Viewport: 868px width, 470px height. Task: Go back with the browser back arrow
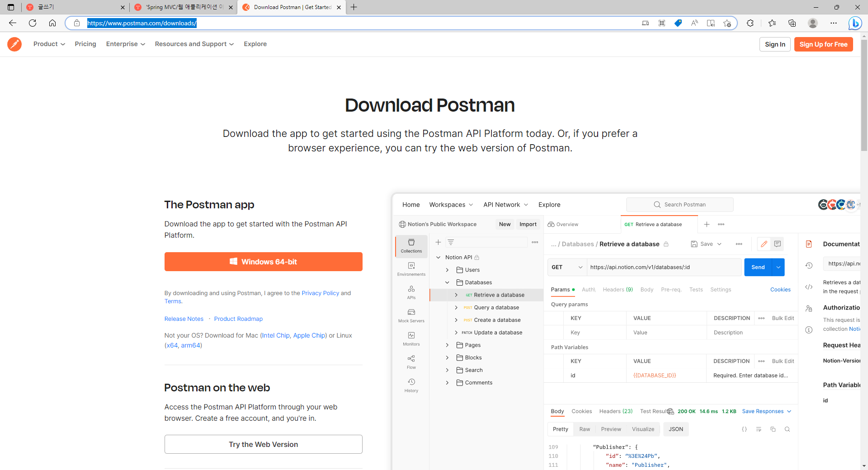[x=13, y=23]
